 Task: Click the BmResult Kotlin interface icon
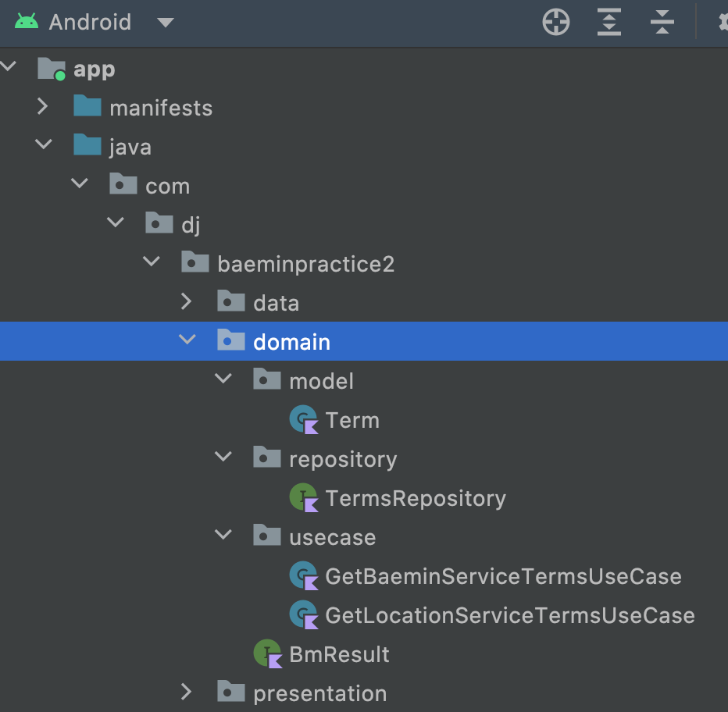coord(268,653)
